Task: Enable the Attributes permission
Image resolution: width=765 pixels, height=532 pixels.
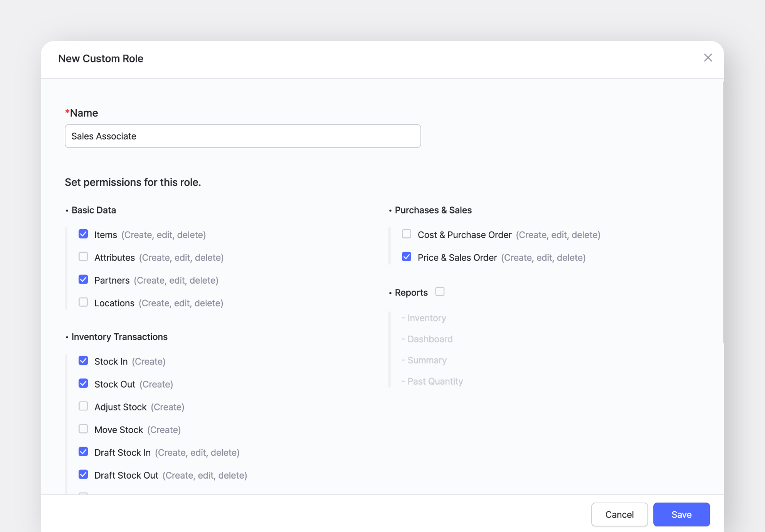Action: click(x=83, y=257)
